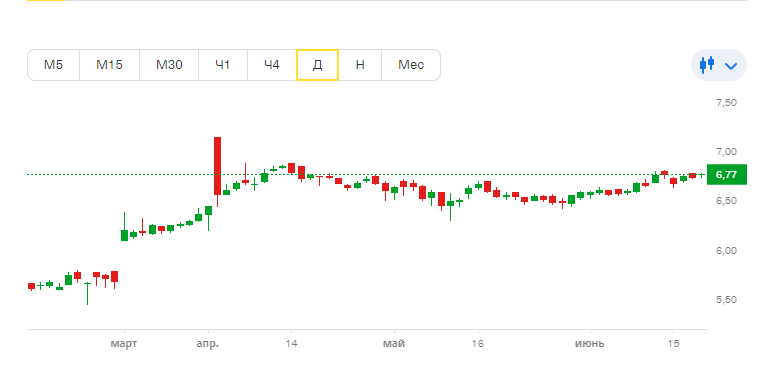Click the 7,00 price axis label
The image size is (777, 390).
[x=726, y=152]
